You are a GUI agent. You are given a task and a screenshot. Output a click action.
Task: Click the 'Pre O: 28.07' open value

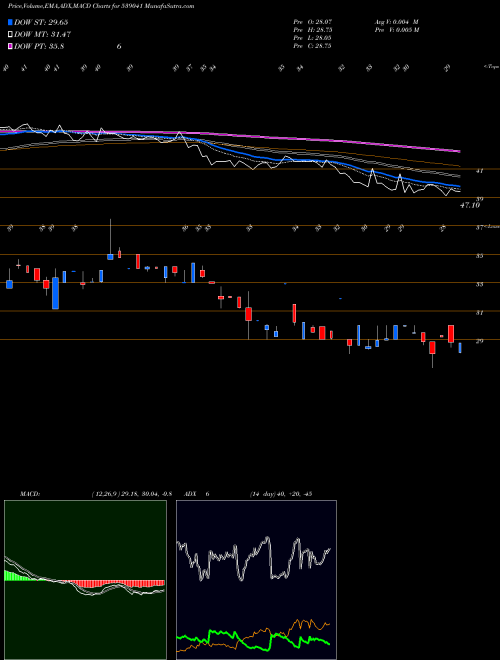[312, 21]
